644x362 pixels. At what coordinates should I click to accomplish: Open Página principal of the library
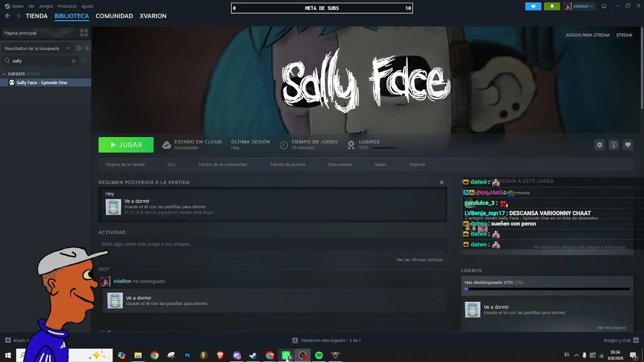(39, 33)
